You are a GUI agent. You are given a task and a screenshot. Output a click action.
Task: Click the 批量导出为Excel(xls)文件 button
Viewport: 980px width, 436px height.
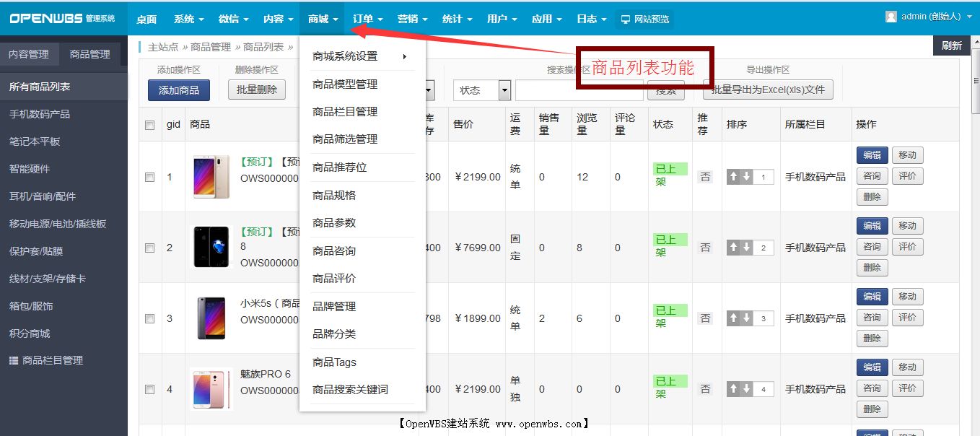(x=767, y=90)
